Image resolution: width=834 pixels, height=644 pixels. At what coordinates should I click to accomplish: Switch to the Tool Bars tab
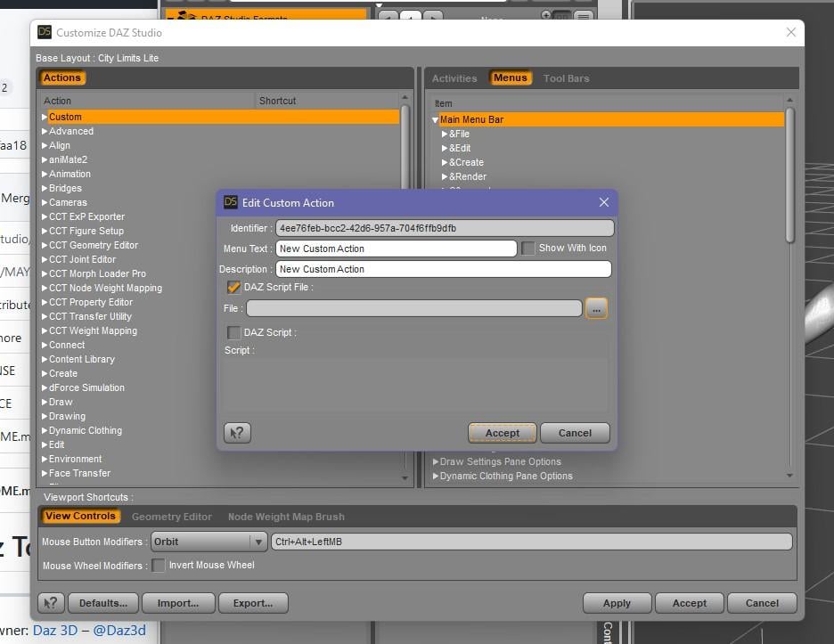(566, 78)
